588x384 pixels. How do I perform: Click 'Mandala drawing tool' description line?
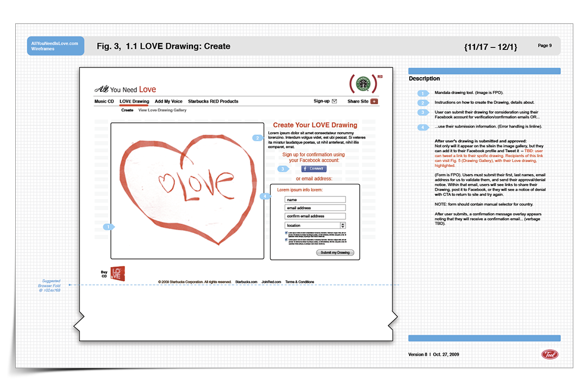(469, 92)
